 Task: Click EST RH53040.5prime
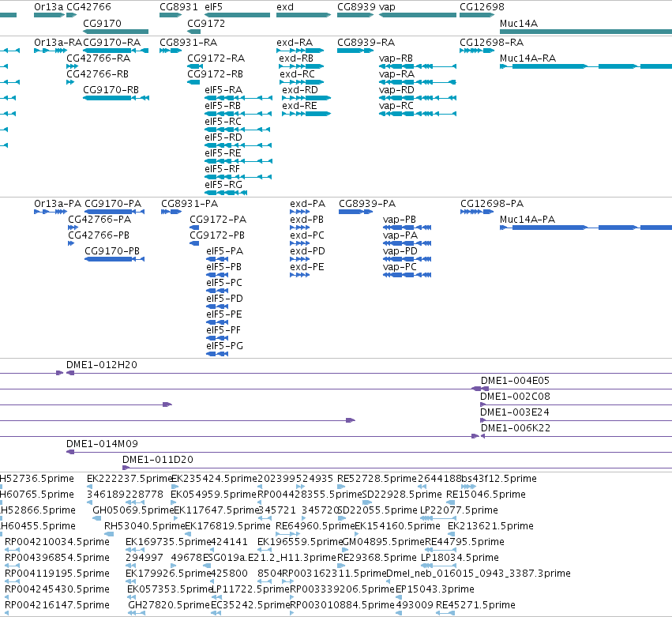pos(109,534)
